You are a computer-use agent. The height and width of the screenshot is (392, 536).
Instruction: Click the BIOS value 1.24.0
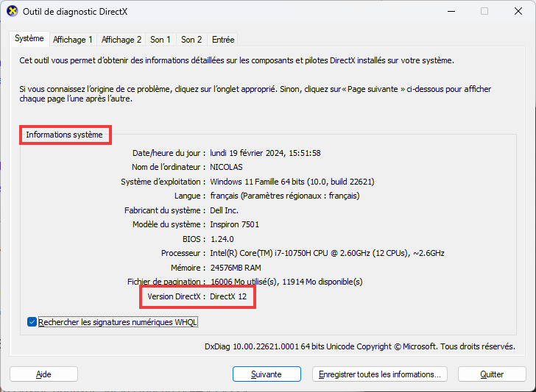[x=222, y=239]
